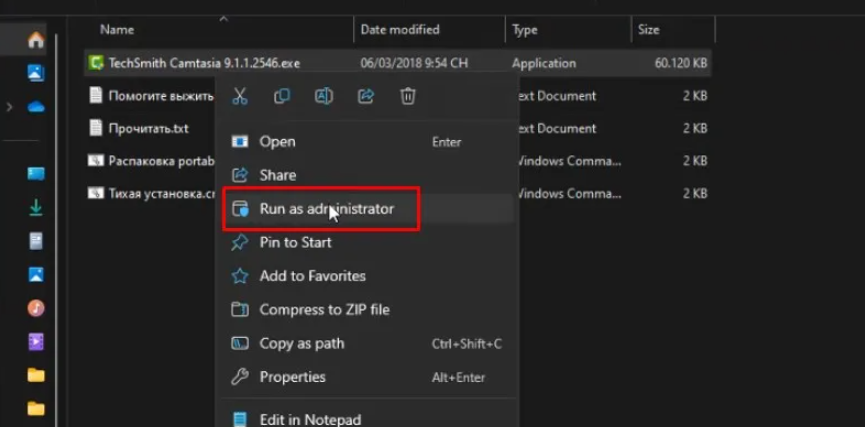This screenshot has width=865, height=427.
Task: Expand the OneDrive tree chevron in sidebar
Action: coord(9,106)
